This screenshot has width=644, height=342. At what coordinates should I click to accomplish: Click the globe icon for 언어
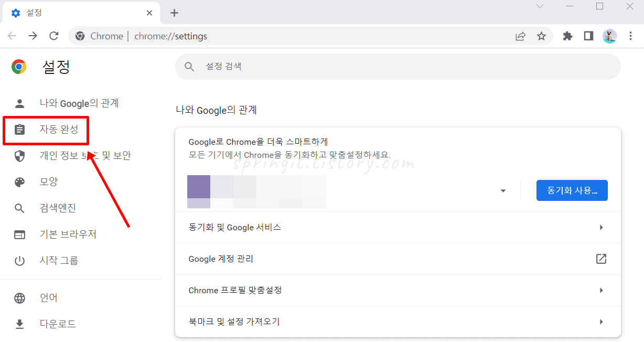tap(19, 298)
